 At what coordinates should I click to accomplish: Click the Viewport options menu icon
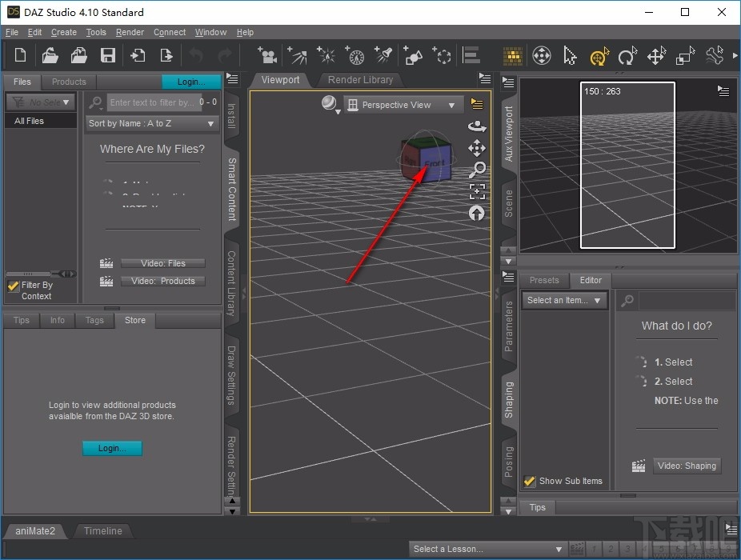[478, 104]
